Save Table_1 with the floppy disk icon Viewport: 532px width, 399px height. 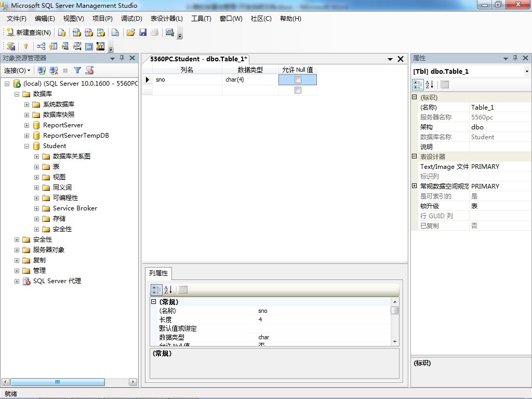point(143,33)
